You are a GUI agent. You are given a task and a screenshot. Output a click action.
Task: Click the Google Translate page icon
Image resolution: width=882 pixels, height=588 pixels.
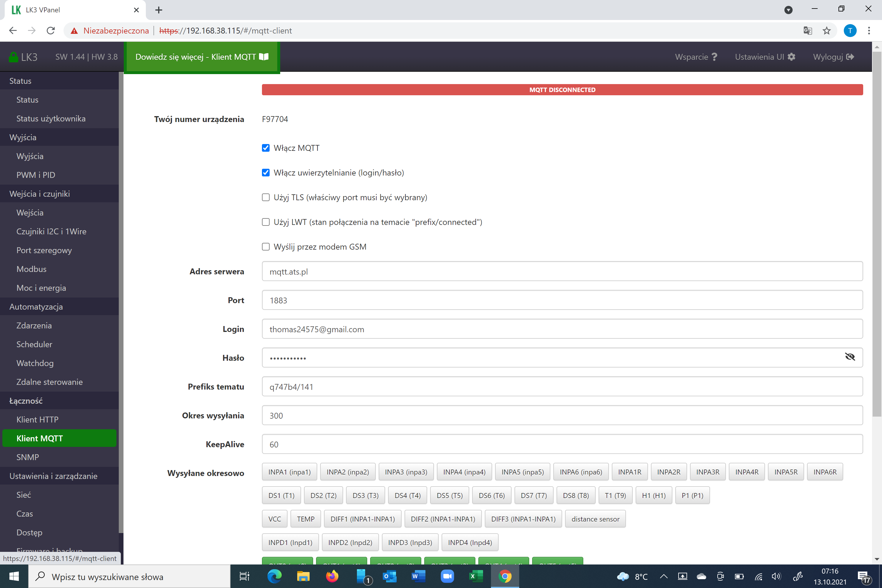click(x=807, y=31)
